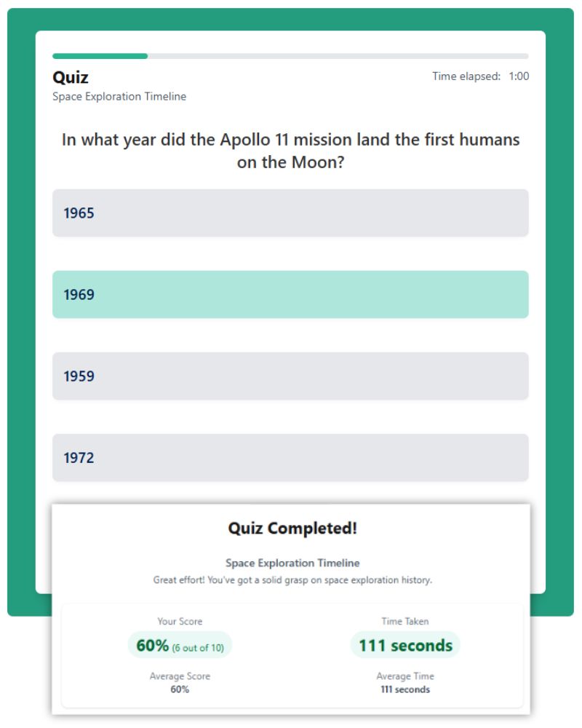Select the answer option 1965
Image resolution: width=582 pixels, height=728 pixels.
[290, 213]
